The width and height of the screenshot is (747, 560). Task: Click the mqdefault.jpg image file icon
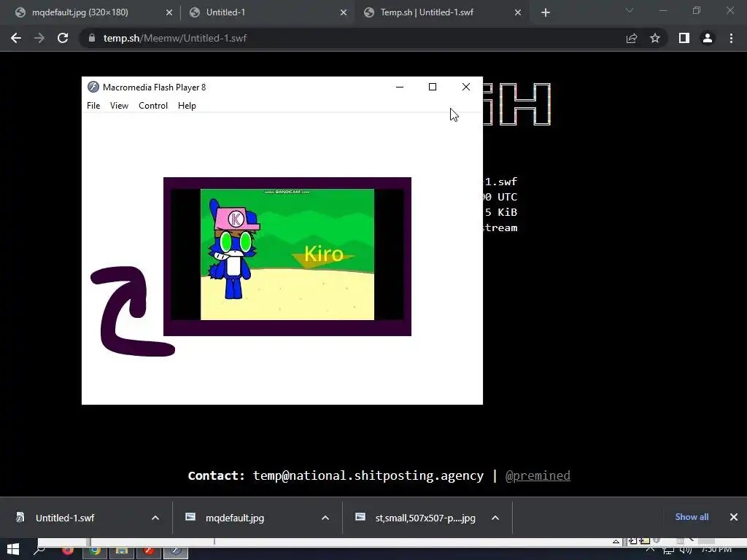190,517
